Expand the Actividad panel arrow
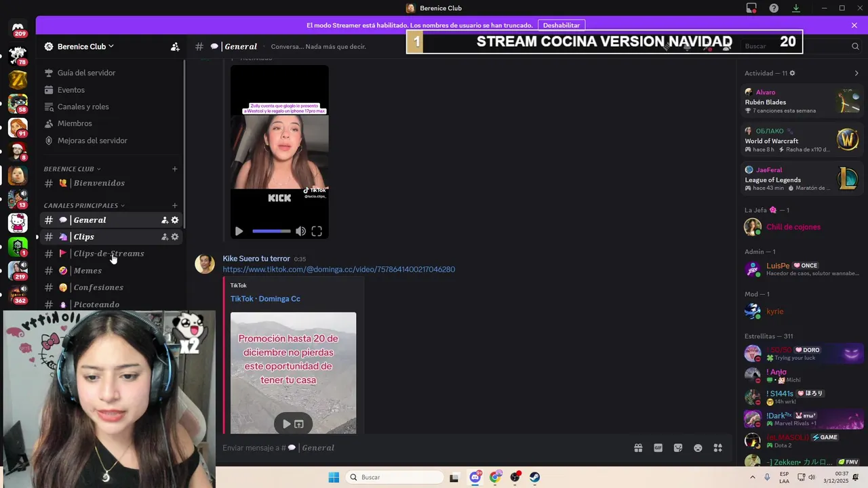The width and height of the screenshot is (868, 488). tap(856, 73)
